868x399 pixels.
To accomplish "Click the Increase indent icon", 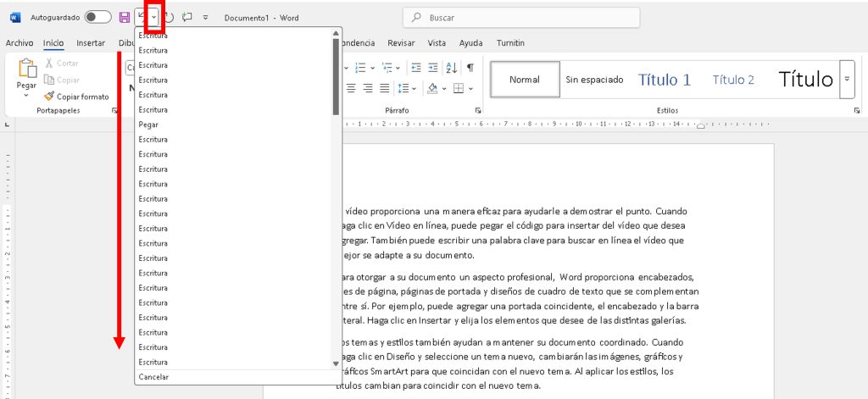I will tap(431, 68).
